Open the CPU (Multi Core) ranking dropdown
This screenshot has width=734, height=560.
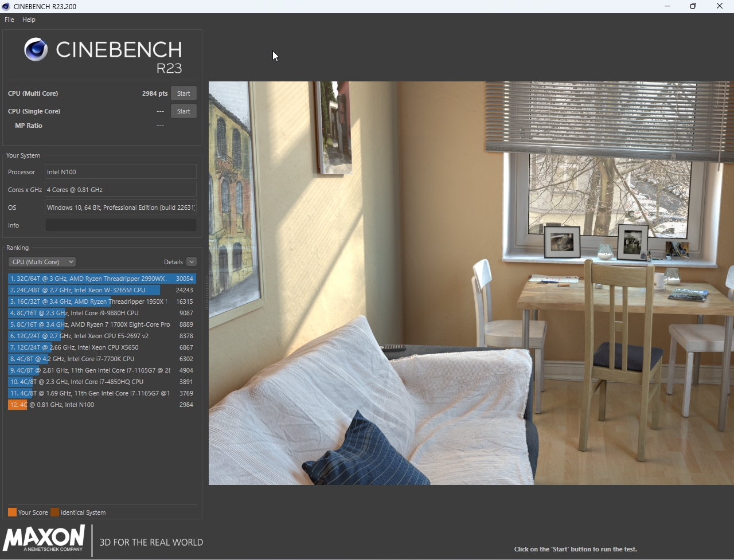pyautogui.click(x=42, y=262)
